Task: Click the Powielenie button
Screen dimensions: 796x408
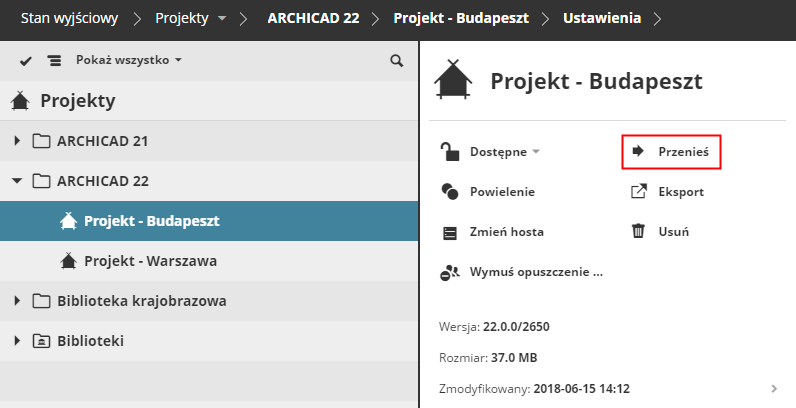Action: tap(487, 192)
